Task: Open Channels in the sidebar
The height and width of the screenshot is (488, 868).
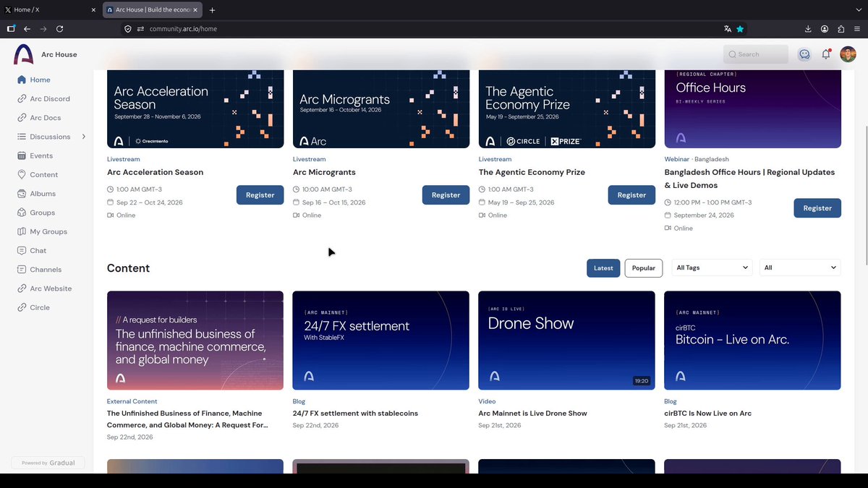Action: (x=46, y=270)
